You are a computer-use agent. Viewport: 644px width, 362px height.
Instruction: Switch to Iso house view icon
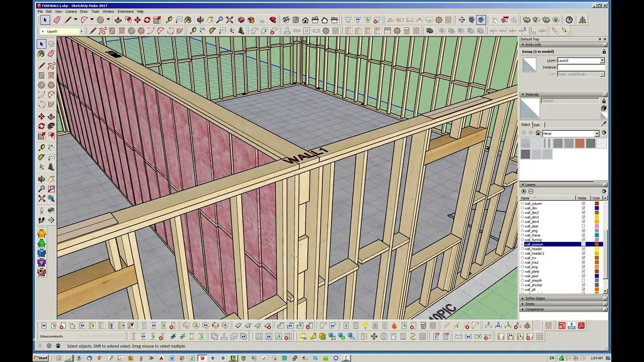tap(286, 20)
